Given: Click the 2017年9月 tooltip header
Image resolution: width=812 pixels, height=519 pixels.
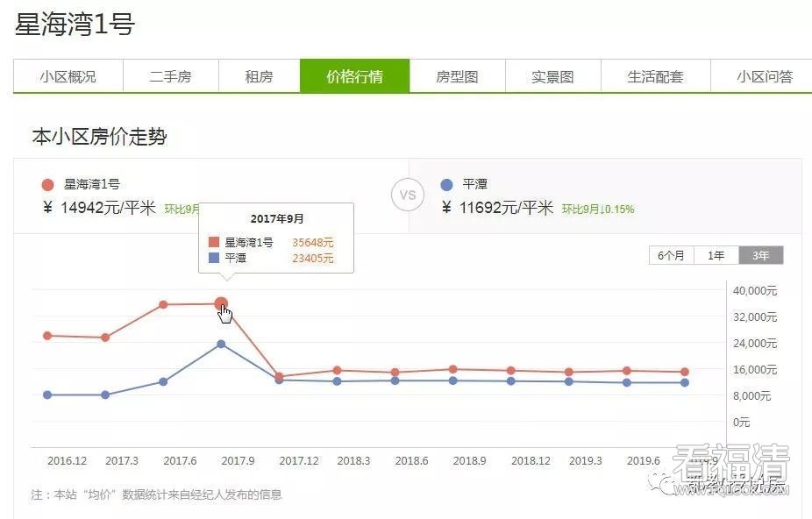Looking at the screenshot, I should (277, 218).
